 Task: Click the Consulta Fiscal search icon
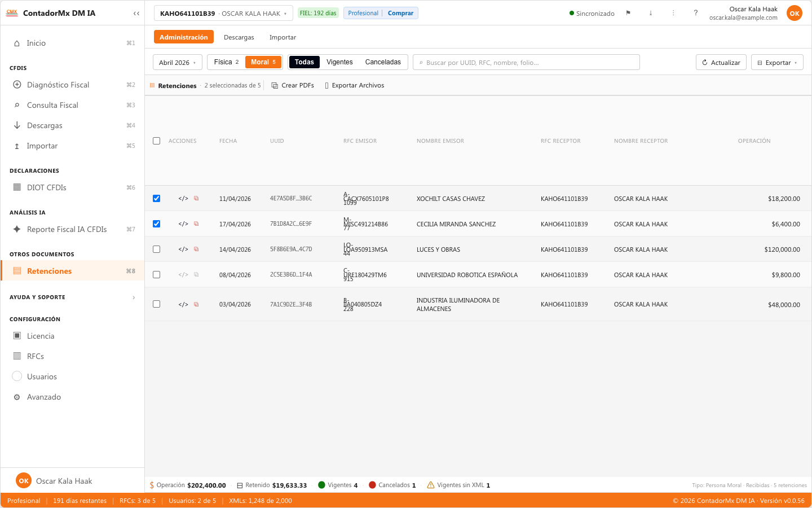tap(17, 105)
